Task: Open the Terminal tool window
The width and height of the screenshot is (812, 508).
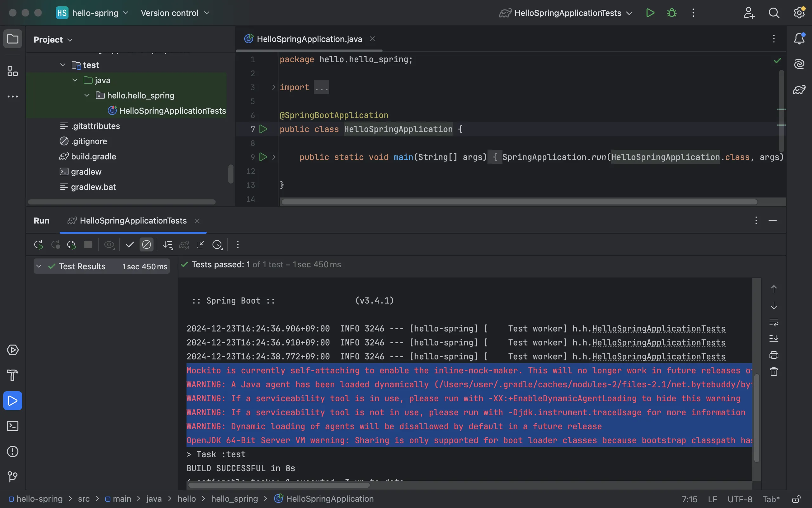Action: click(x=13, y=426)
